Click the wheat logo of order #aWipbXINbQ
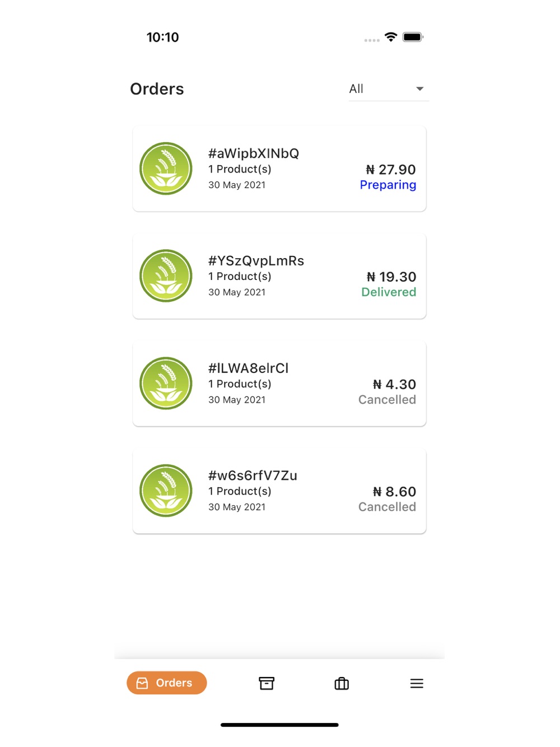The width and height of the screenshot is (560, 747). pos(166,169)
